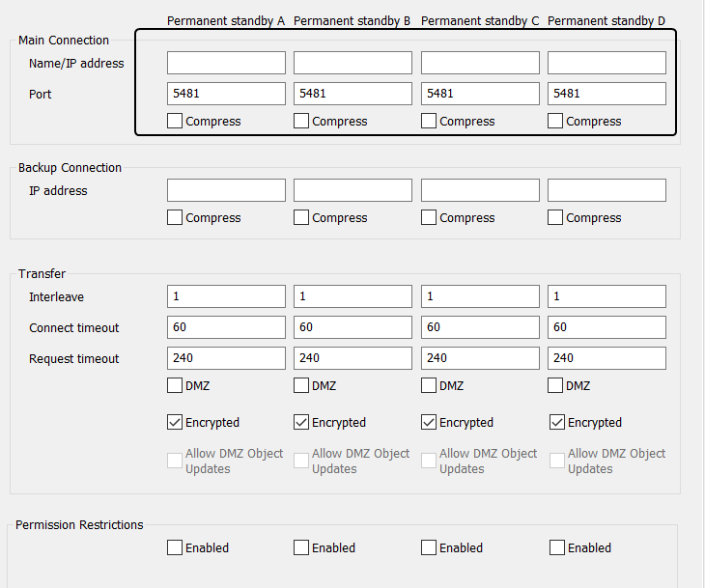705x588 pixels.
Task: Uncheck Encrypted for Permanent standby B
Action: point(301,423)
